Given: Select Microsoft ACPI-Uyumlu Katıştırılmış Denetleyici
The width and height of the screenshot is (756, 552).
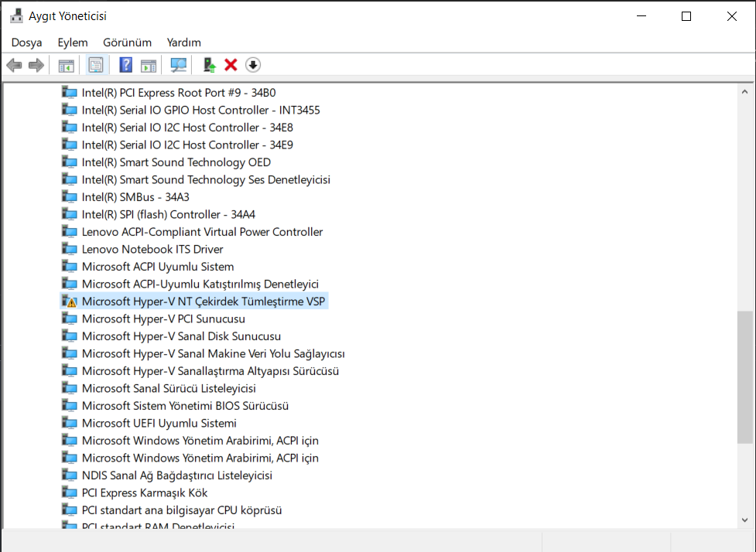Looking at the screenshot, I should tap(200, 285).
